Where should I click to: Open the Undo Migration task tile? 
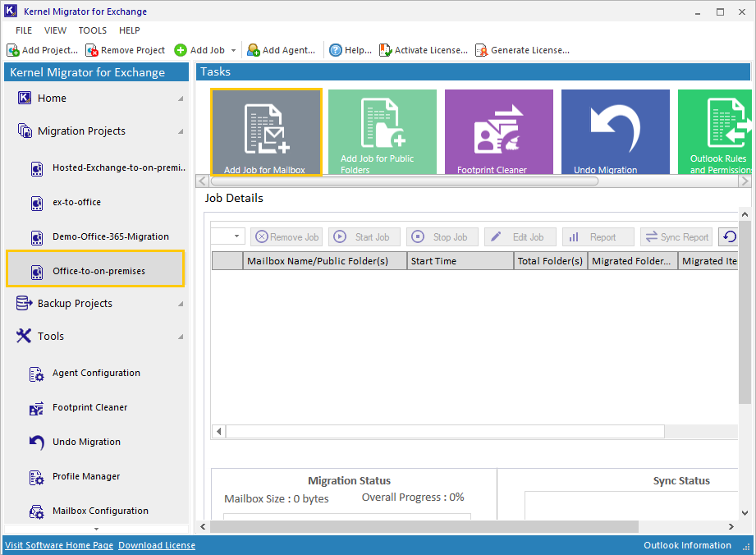pos(615,131)
